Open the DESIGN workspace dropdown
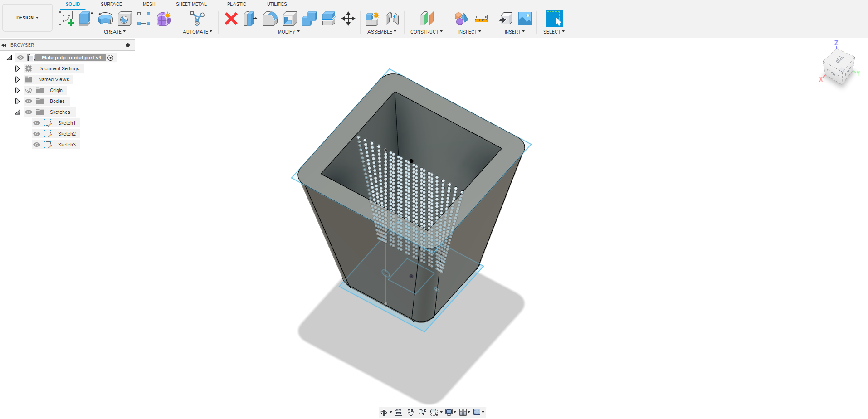 pos(28,18)
